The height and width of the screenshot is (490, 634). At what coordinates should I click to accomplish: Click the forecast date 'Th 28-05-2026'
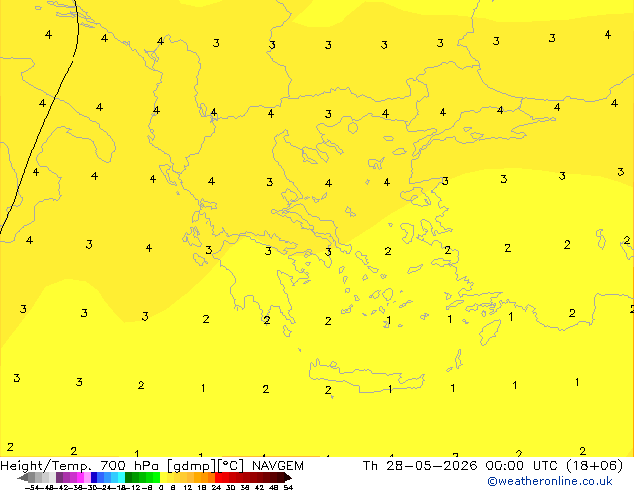click(x=420, y=466)
